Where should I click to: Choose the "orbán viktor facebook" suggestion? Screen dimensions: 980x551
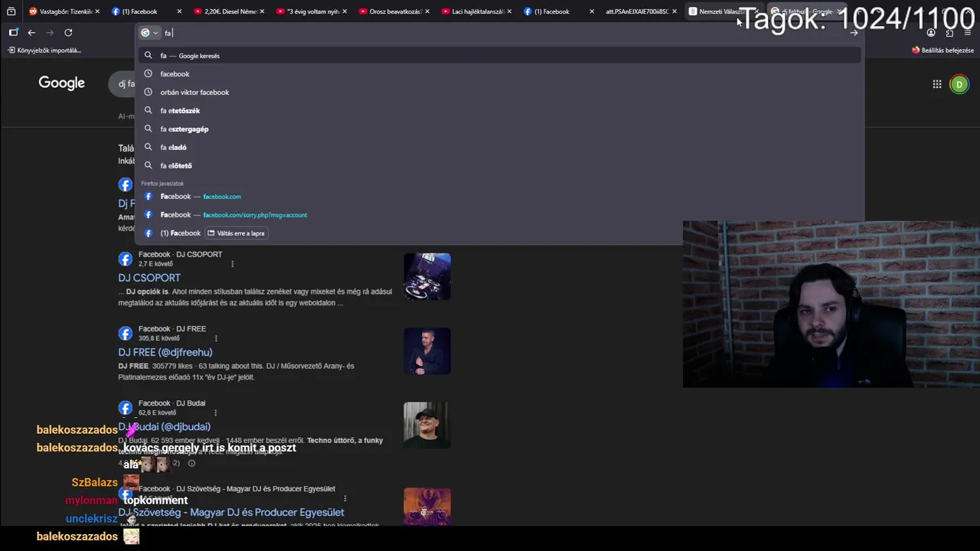coord(499,93)
